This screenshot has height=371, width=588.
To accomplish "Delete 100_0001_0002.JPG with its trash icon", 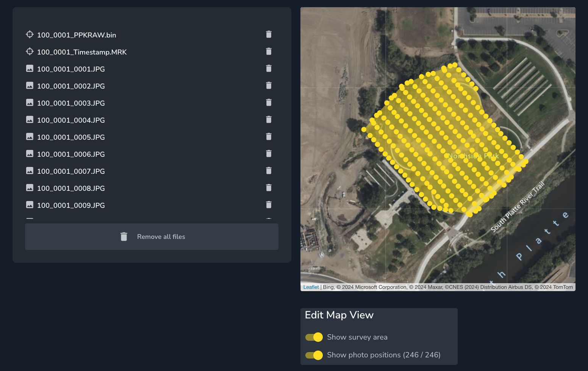I will tap(269, 86).
